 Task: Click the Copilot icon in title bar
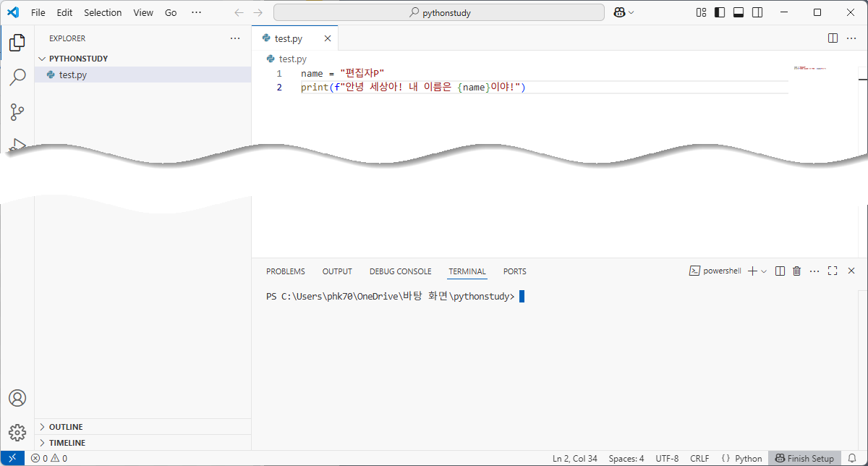(x=619, y=12)
